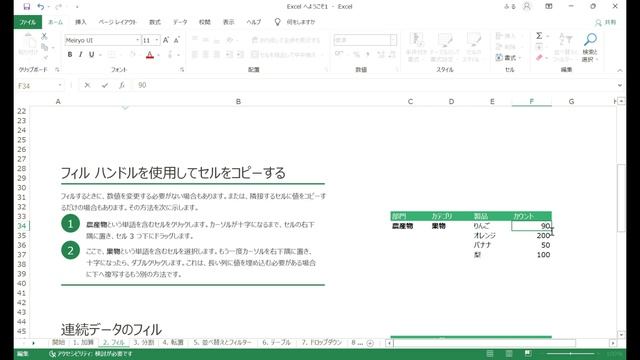This screenshot has width=640, height=360.
Task: Click the horizontal scrollbar right arrow
Action: click(613, 343)
